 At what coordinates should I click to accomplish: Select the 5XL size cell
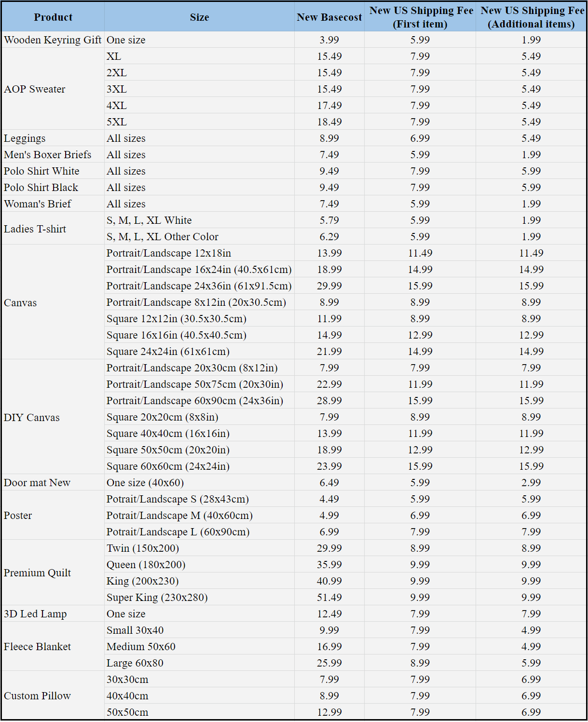(x=117, y=122)
